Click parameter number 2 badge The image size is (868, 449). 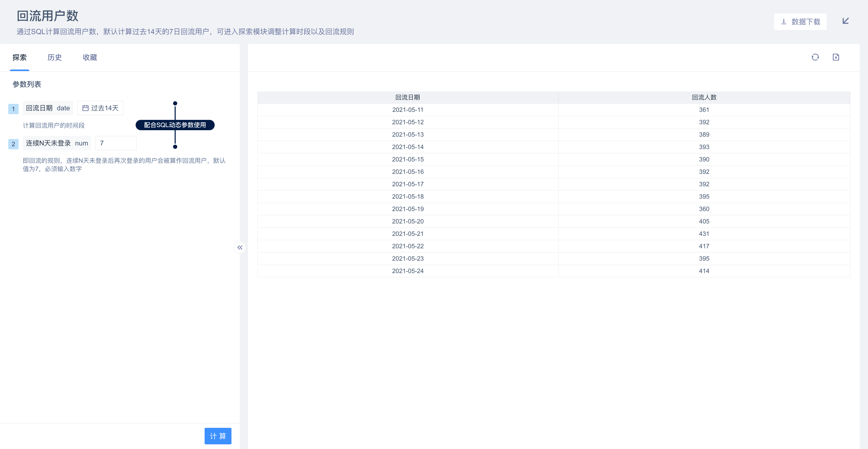(13, 144)
